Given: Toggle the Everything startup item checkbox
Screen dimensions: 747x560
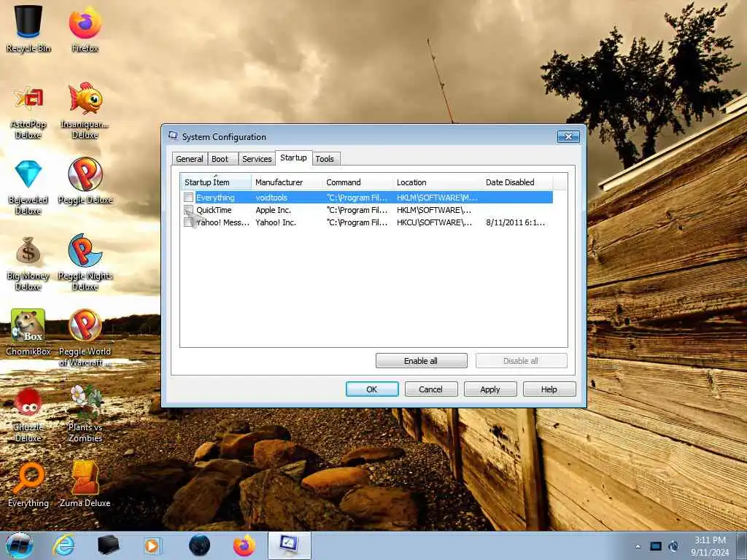Looking at the screenshot, I should [x=189, y=197].
